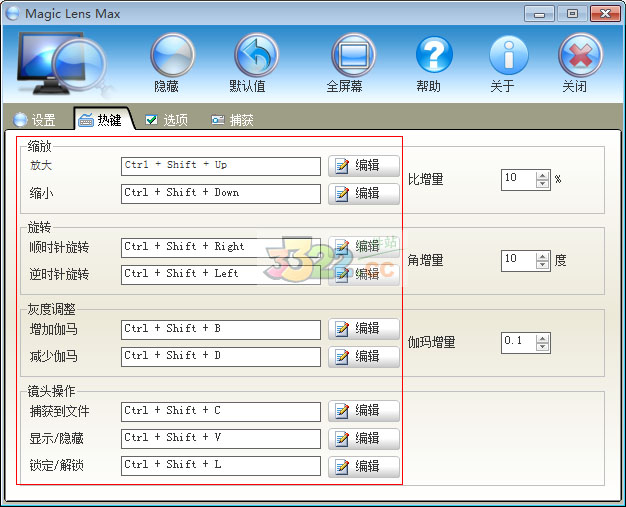This screenshot has height=507, width=626.
Task: Increase the 比增量 percentage value
Action: [542, 176]
